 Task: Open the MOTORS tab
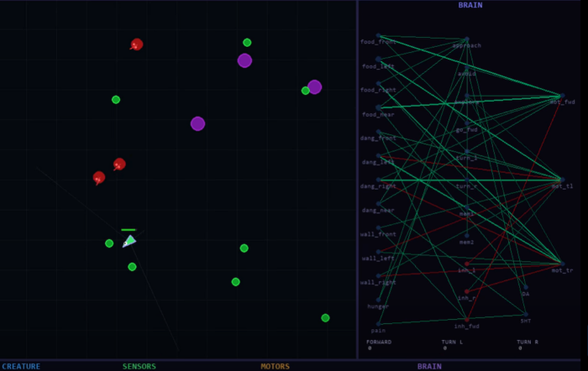(x=275, y=366)
